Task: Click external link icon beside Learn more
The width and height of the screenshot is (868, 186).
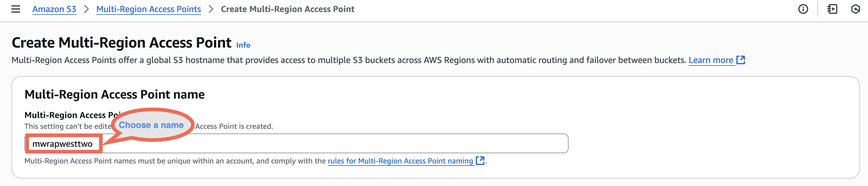Action: [x=741, y=60]
